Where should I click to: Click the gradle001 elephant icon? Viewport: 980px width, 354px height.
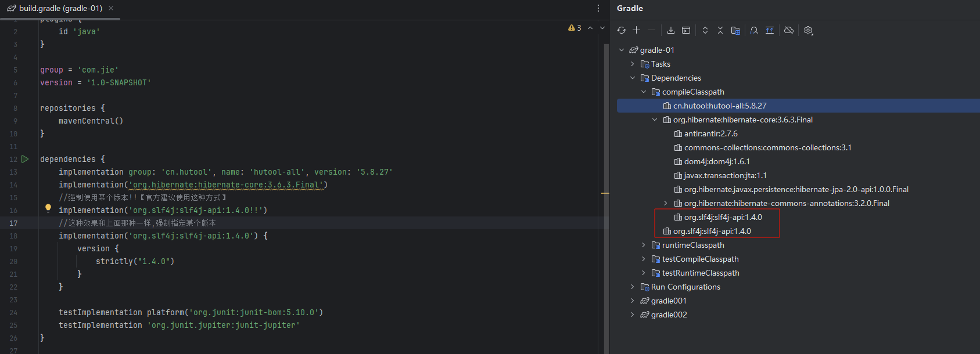(x=645, y=301)
